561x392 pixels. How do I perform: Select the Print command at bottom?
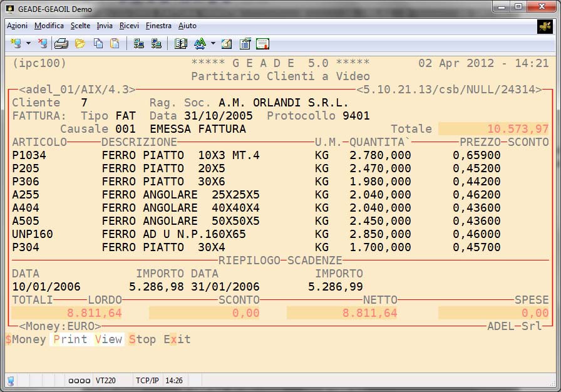(70, 339)
